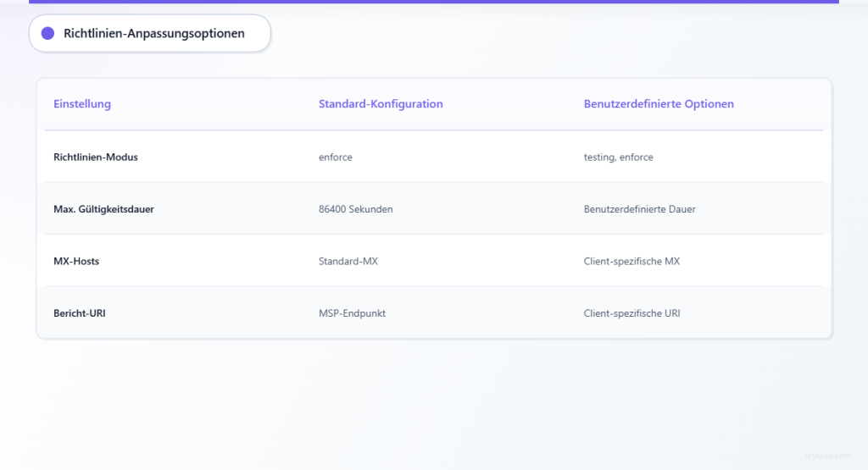Click the Benutzerdefinierte Optionen column header
The image size is (868, 470).
[x=659, y=104]
